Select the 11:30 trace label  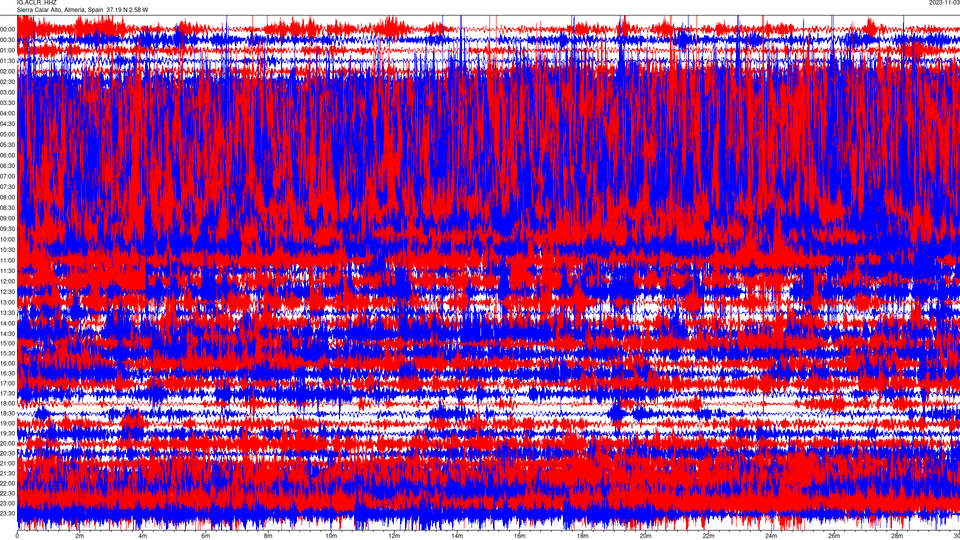[7, 271]
